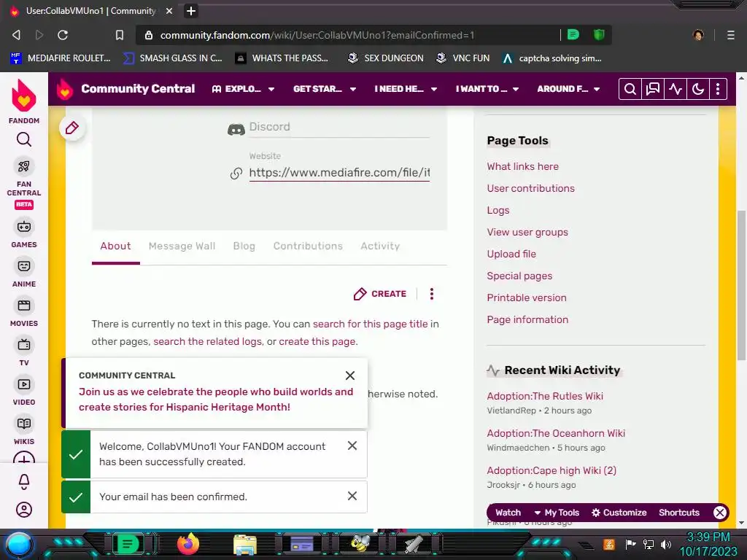Screen dimensions: 747x560
Task: Reload the page with the refresh icon
Action: (63, 35)
